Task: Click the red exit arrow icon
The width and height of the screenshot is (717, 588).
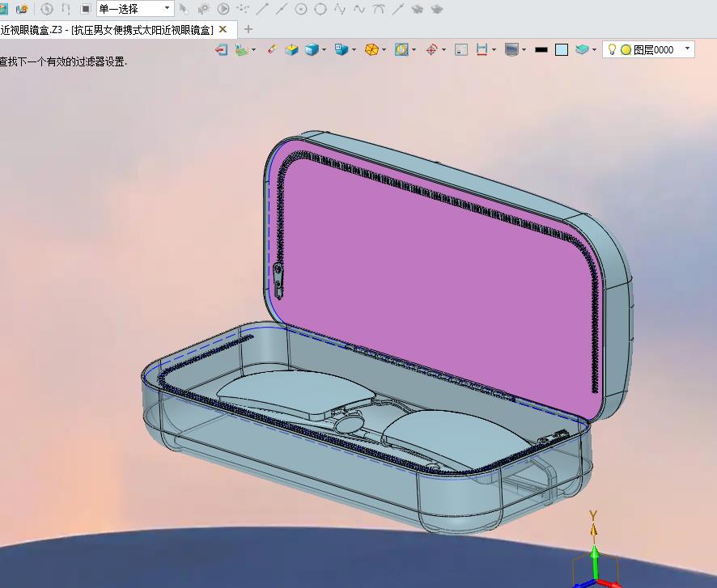Action: (x=222, y=49)
